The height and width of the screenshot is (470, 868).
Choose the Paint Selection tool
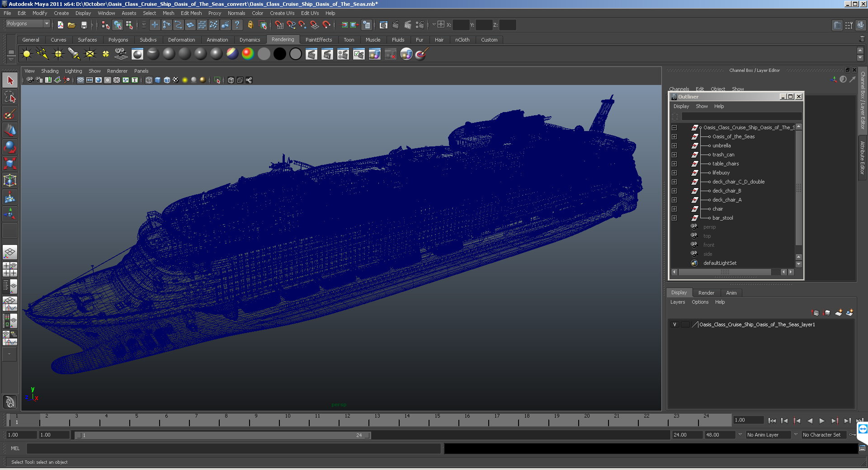pyautogui.click(x=10, y=113)
